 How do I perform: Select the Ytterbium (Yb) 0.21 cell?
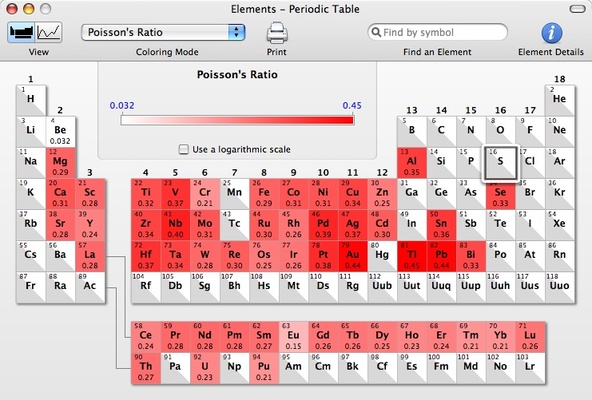click(x=500, y=337)
